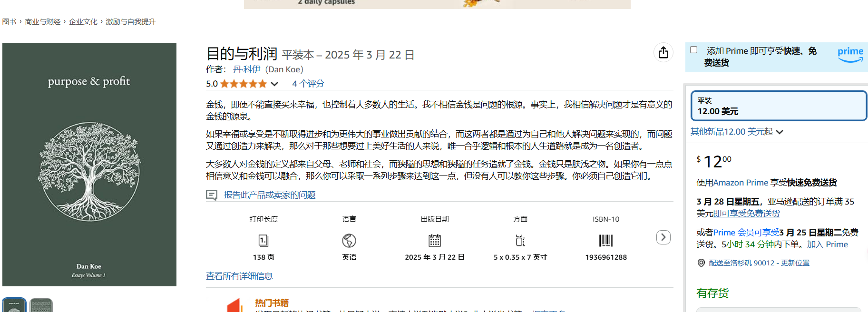
Task: Select the 平装 12.00 美元 format option
Action: tap(779, 106)
